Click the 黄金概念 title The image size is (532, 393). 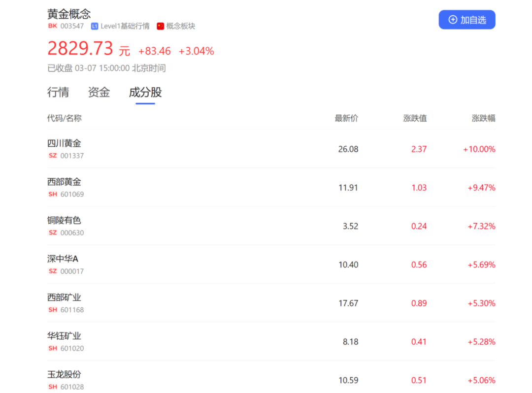[69, 14]
